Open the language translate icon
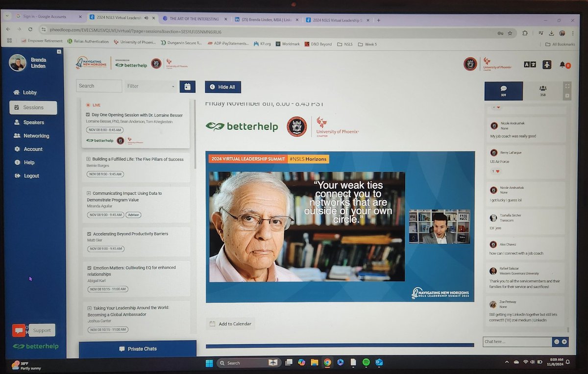 [x=530, y=64]
